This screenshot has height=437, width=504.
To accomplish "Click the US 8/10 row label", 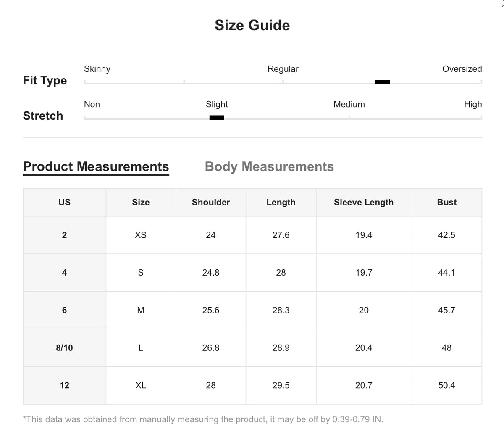I will [x=64, y=348].
